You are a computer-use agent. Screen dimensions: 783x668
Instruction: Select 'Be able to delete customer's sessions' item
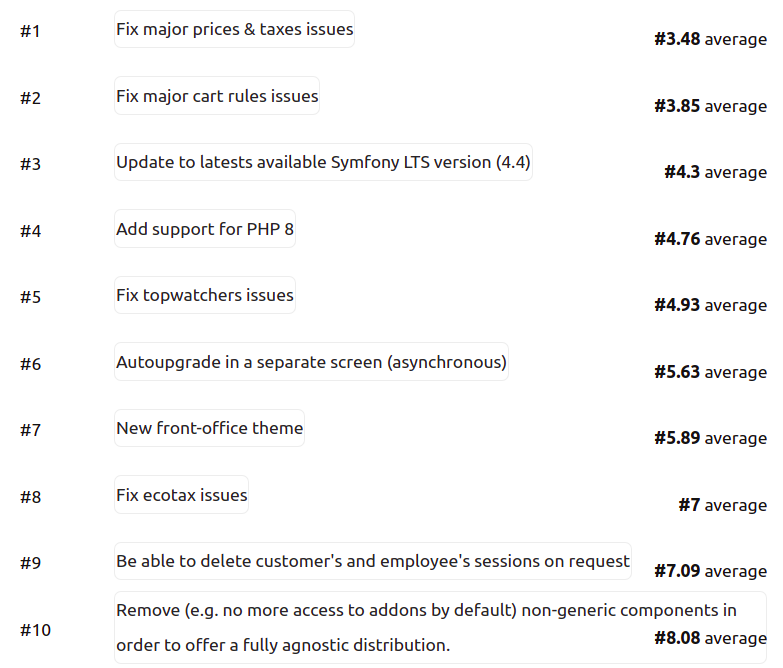[373, 561]
